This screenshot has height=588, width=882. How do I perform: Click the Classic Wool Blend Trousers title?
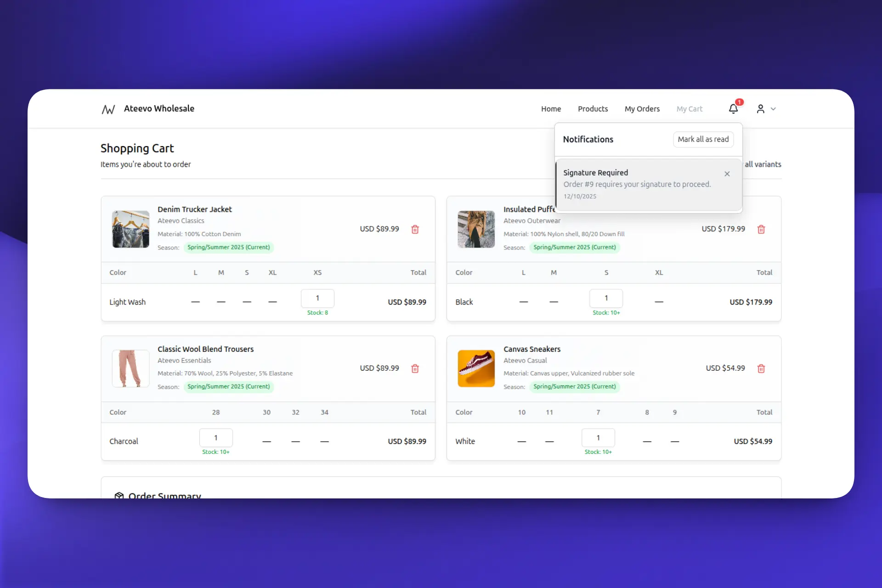click(205, 349)
